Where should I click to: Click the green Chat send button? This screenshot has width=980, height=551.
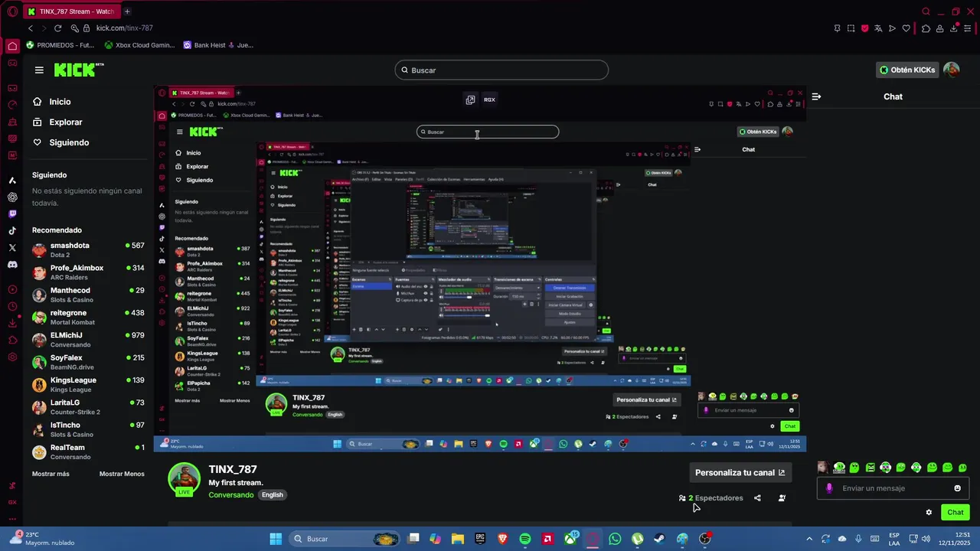(955, 513)
